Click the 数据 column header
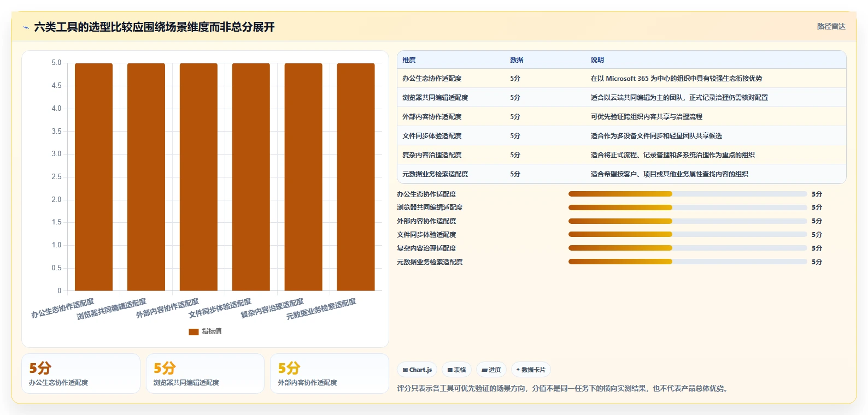Image resolution: width=868 pixels, height=415 pixels. click(x=517, y=60)
